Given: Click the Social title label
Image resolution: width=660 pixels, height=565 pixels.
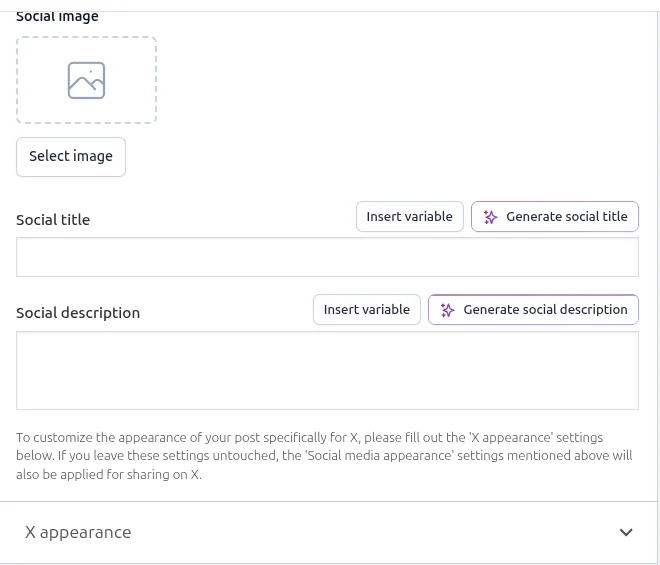Looking at the screenshot, I should click(53, 220).
